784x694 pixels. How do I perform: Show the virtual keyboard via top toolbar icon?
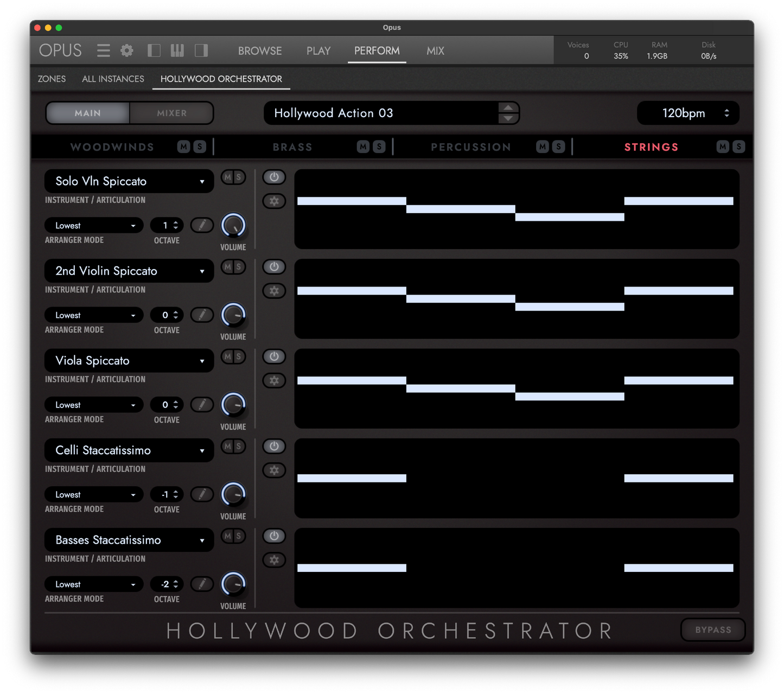(x=177, y=50)
